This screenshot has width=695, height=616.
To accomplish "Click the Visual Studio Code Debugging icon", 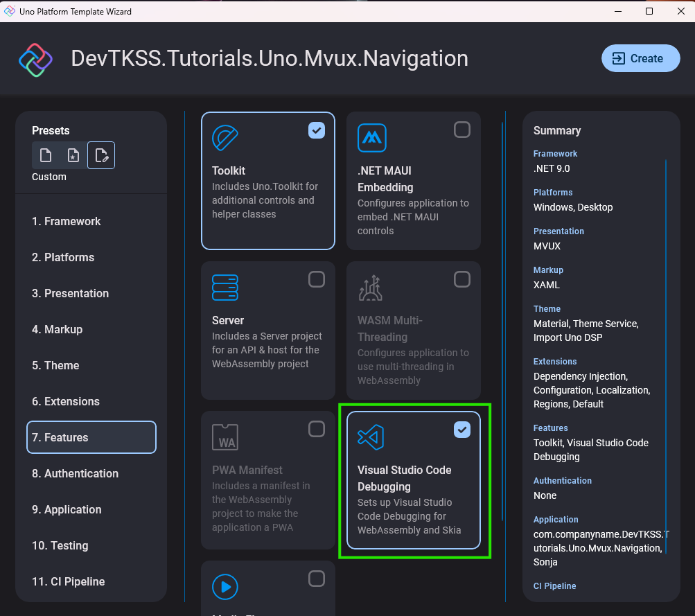I will point(371,437).
